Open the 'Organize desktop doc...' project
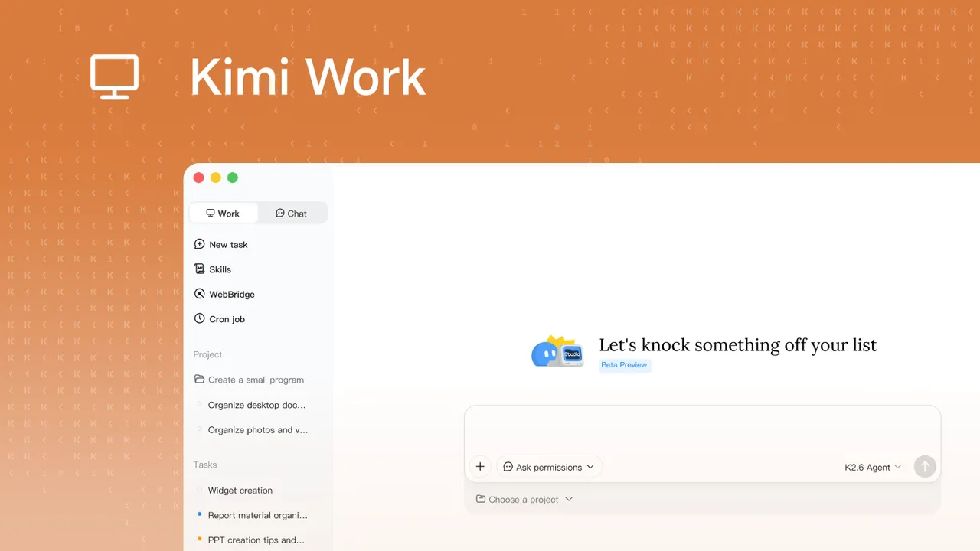This screenshot has height=551, width=980. (x=257, y=405)
